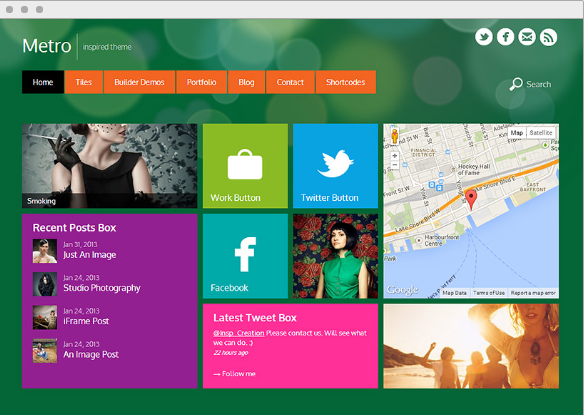Click the An Image Post thumbnail
The image size is (586, 415).
(x=45, y=351)
